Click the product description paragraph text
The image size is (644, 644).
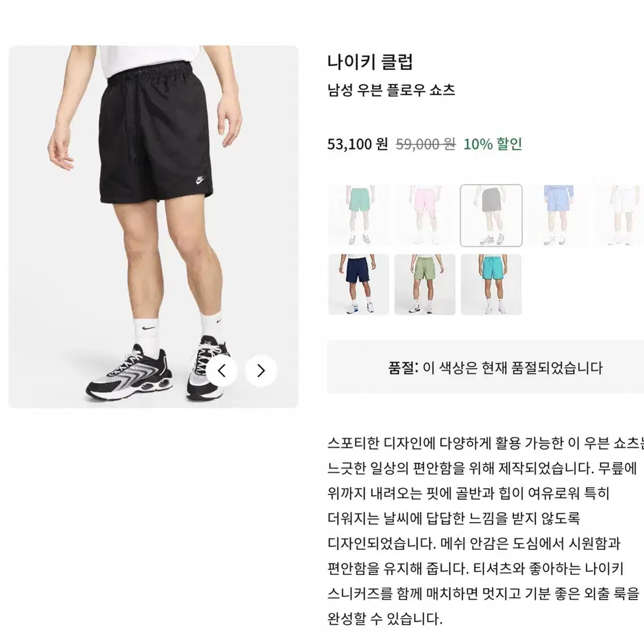pyautogui.click(x=485, y=530)
